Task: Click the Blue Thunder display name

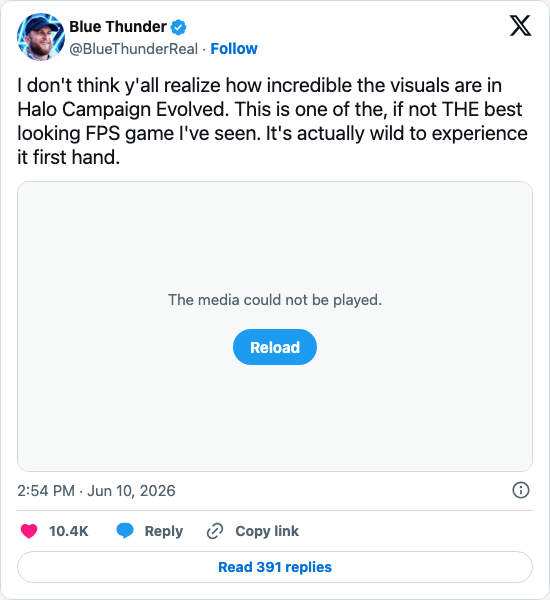Action: tap(118, 27)
